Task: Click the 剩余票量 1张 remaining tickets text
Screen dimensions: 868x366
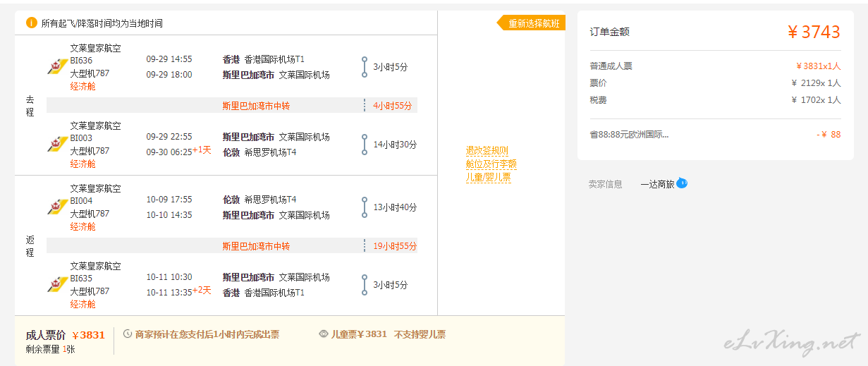Action: pyautogui.click(x=51, y=349)
